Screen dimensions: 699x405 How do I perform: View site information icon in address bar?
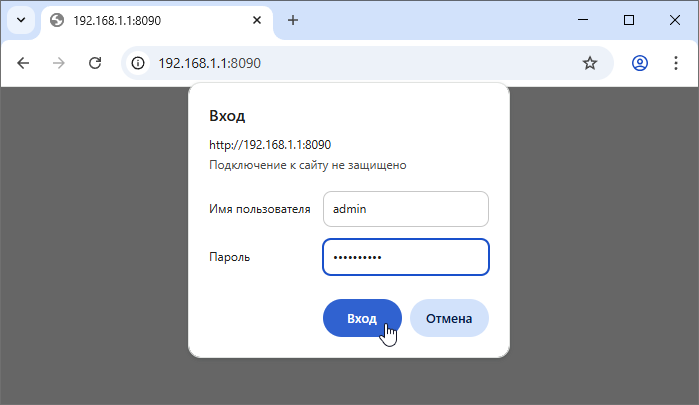(139, 63)
